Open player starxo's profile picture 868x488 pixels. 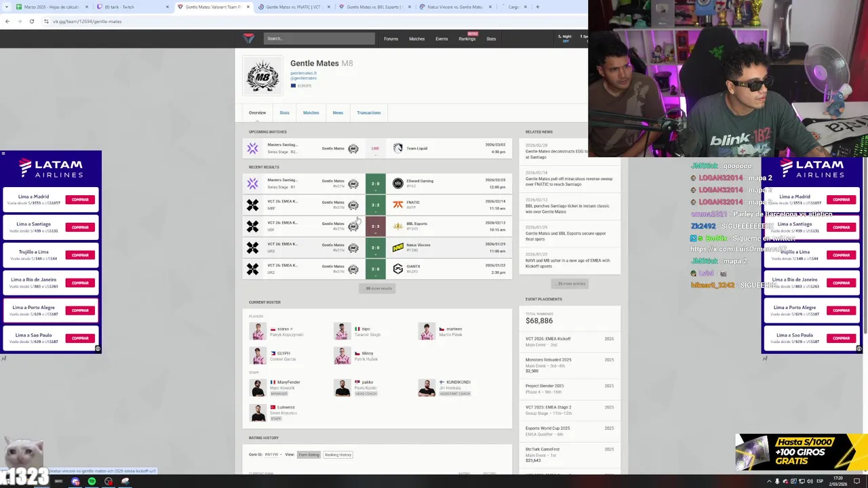tap(258, 331)
